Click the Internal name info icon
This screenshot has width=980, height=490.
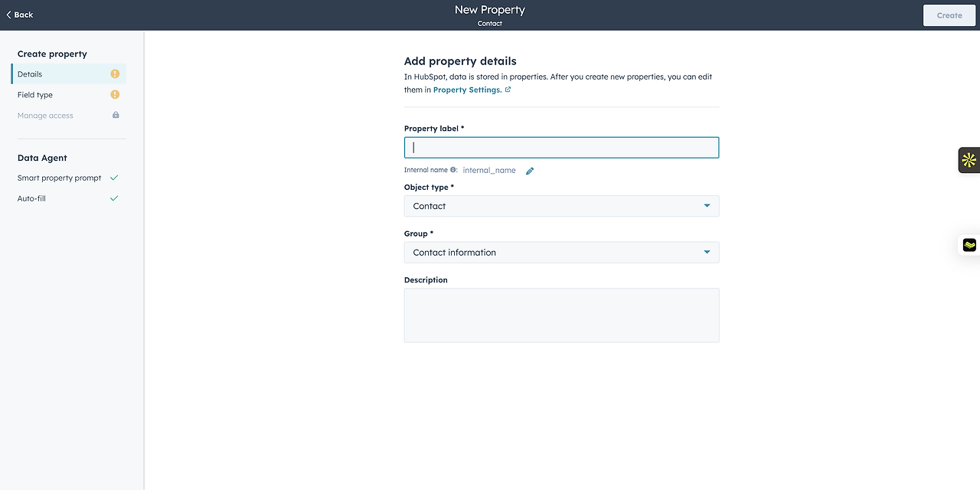click(x=453, y=170)
